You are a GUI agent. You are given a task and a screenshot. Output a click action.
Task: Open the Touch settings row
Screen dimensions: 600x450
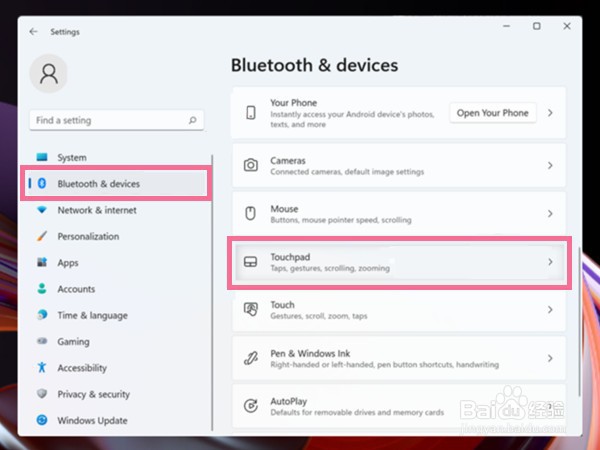pos(399,310)
